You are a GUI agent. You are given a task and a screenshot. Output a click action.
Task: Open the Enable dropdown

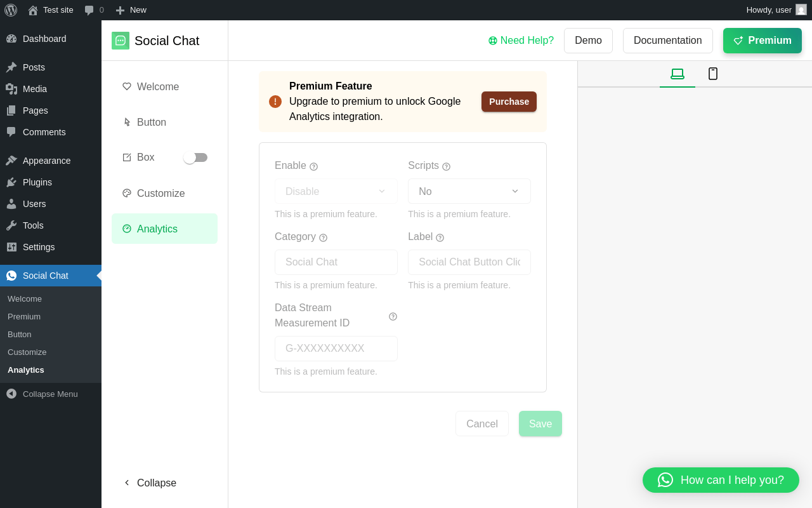click(x=336, y=191)
